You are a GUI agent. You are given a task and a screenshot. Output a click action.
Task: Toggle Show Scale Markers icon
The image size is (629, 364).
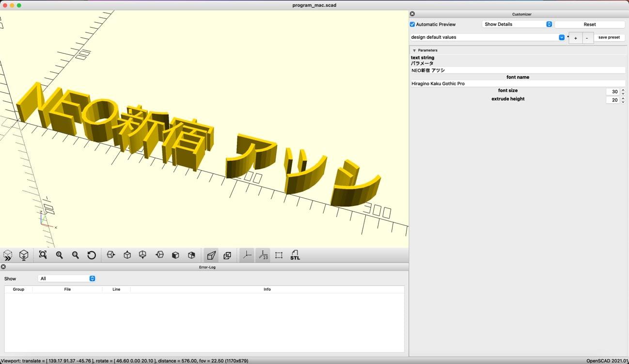[x=263, y=255]
